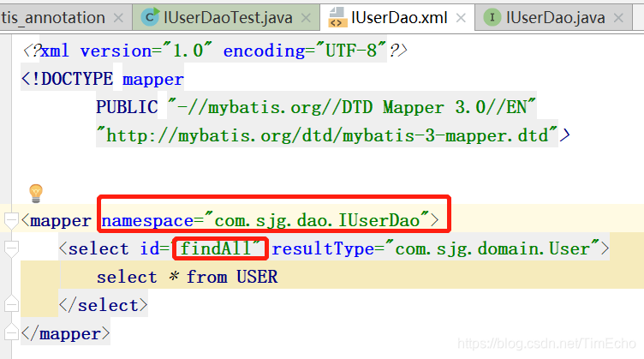
Task: Open the yellow lightbulb quick-fix suggestions
Action: pos(36,194)
